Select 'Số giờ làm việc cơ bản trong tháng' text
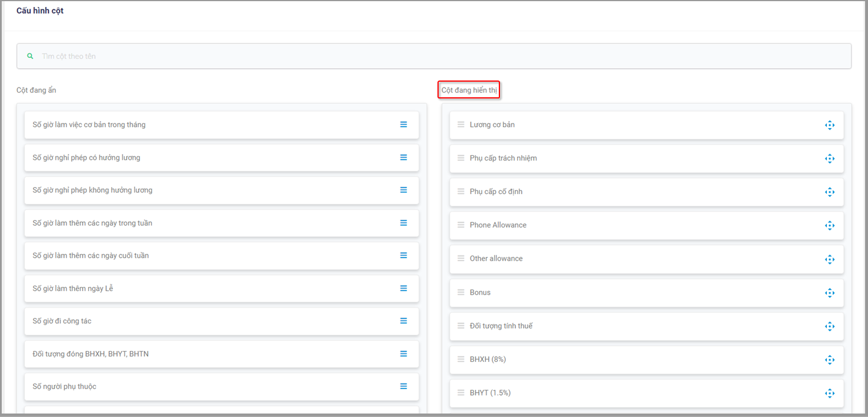Screen dimensions: 868x417 [89, 125]
